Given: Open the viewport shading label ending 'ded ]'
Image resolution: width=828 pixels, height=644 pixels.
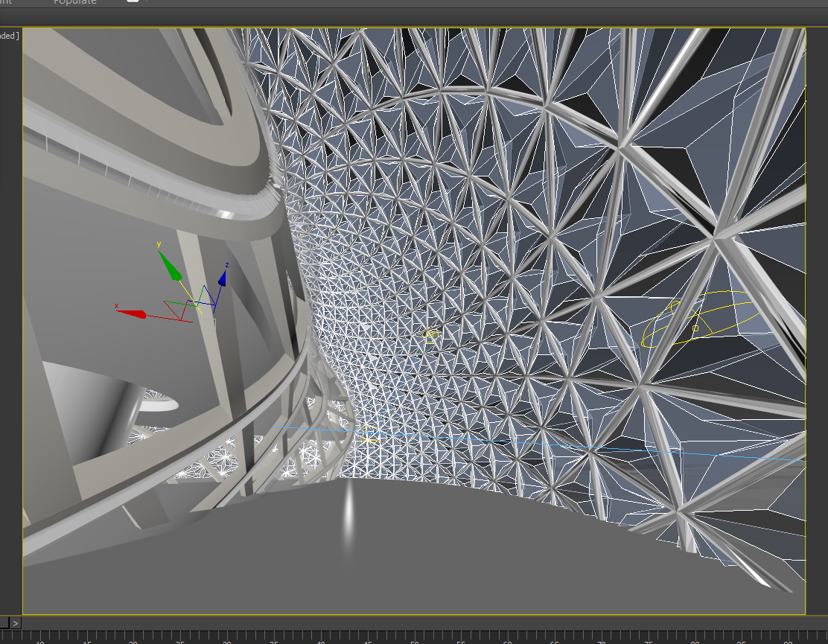Looking at the screenshot, I should [10, 36].
